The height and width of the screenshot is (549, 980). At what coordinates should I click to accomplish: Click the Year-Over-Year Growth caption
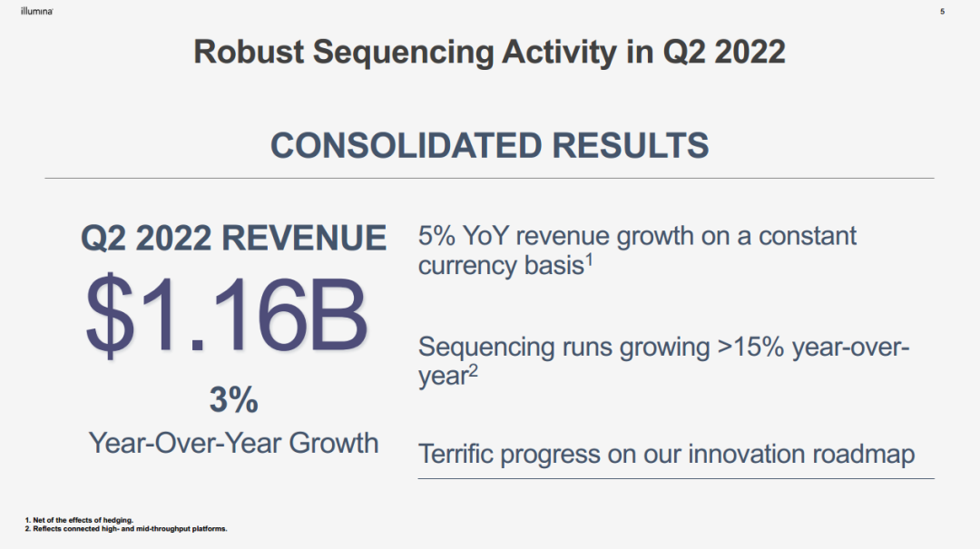[234, 443]
